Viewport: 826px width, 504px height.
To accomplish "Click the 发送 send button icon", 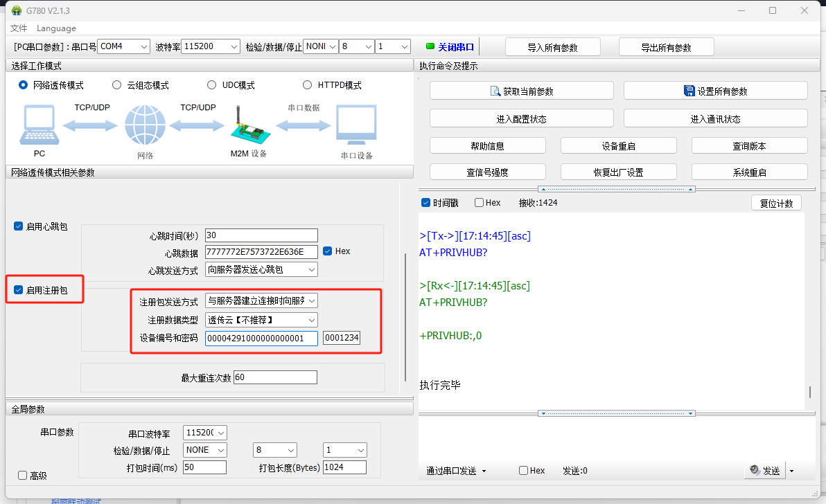I will [755, 471].
